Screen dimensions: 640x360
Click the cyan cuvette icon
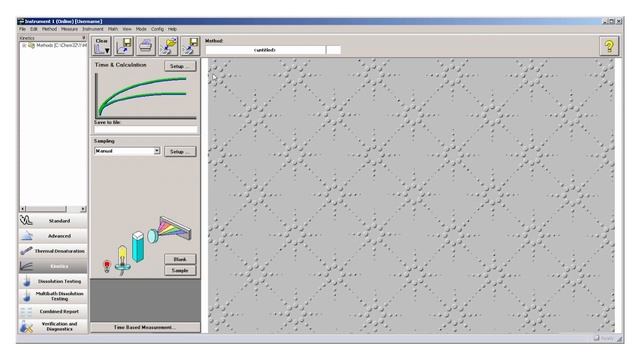tap(138, 247)
